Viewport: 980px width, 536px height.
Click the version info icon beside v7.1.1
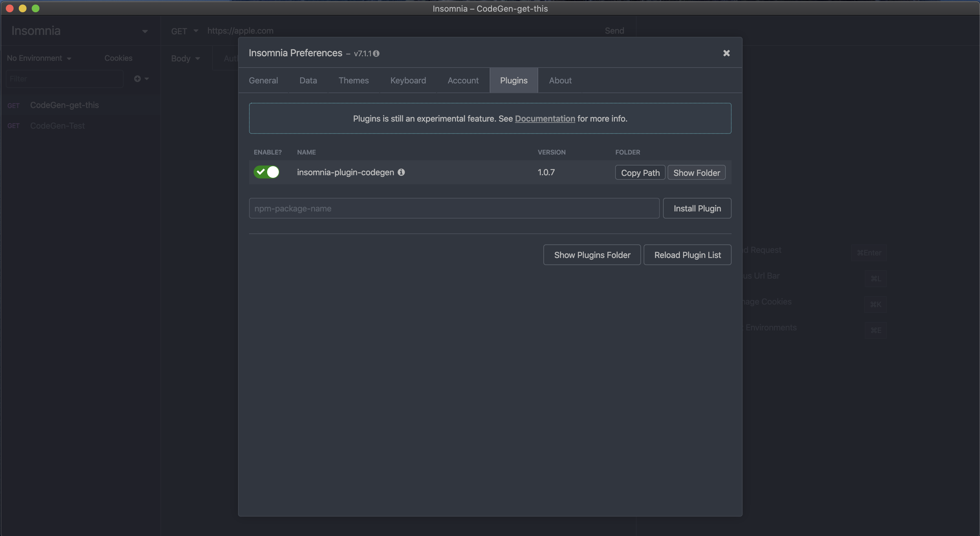point(376,54)
